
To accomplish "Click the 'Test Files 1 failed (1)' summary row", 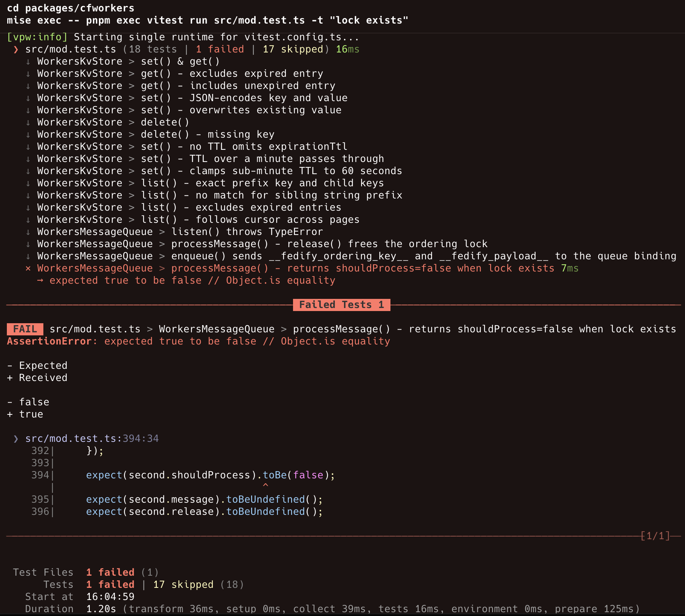I will click(x=86, y=572).
